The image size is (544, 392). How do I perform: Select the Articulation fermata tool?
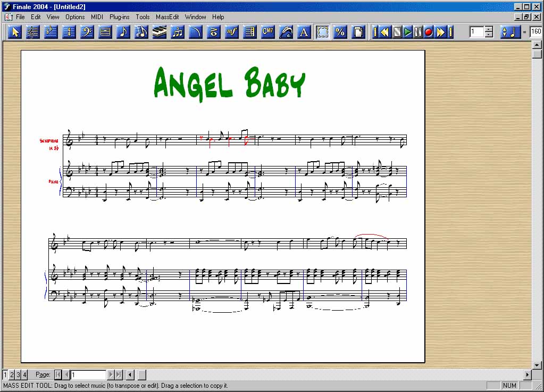213,32
